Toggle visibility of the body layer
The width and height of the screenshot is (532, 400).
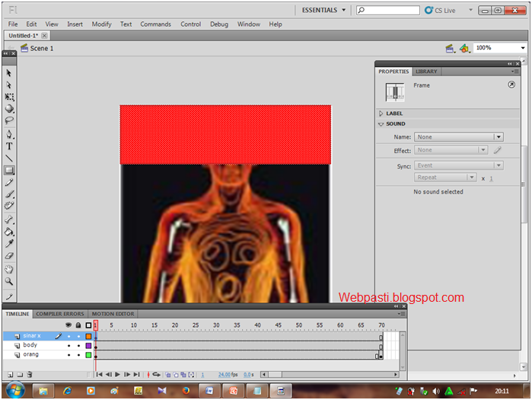pyautogui.click(x=68, y=346)
